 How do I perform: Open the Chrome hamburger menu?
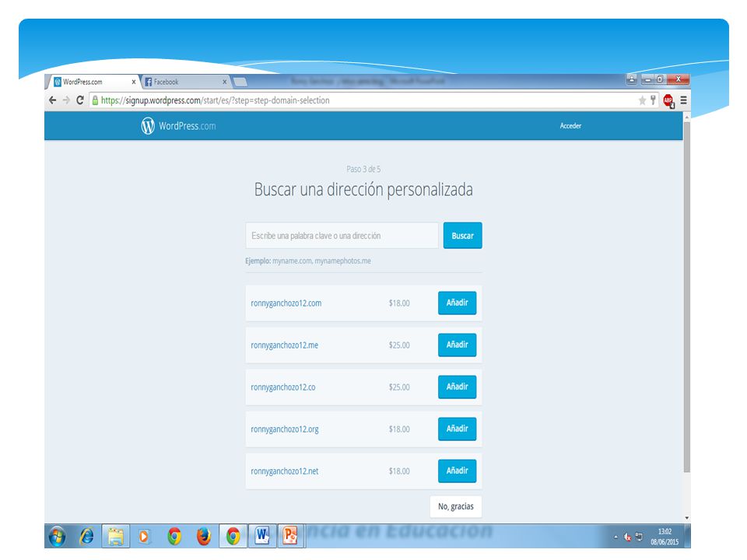point(683,100)
